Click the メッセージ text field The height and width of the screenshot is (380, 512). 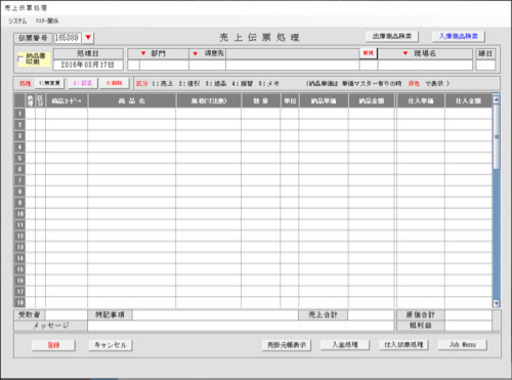(240, 326)
